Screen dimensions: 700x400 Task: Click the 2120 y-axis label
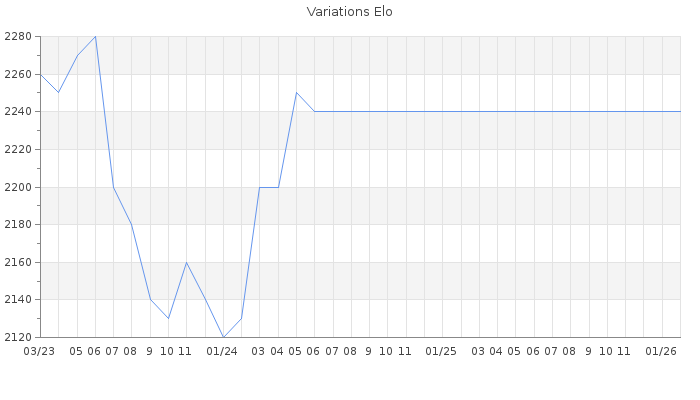coord(18,337)
